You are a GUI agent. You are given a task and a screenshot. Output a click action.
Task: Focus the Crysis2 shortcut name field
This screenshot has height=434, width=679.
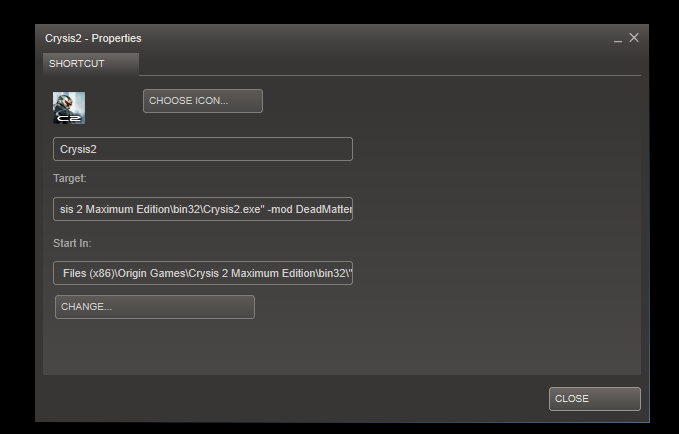203,149
